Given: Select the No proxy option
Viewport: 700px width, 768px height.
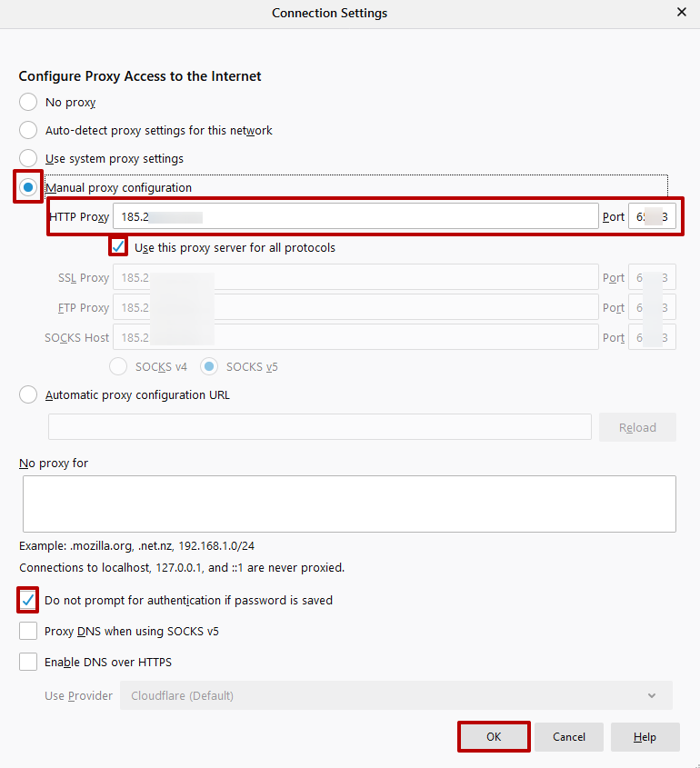Looking at the screenshot, I should pyautogui.click(x=29, y=103).
